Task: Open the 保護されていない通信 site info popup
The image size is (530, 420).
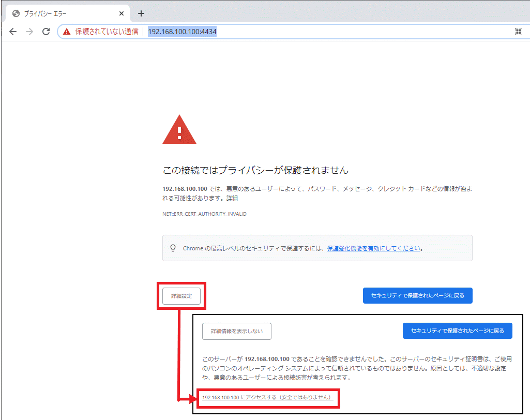Action: [106, 32]
